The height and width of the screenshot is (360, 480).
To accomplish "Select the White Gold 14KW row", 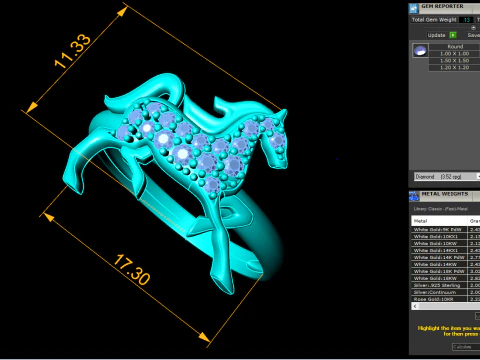I will 446,264.
